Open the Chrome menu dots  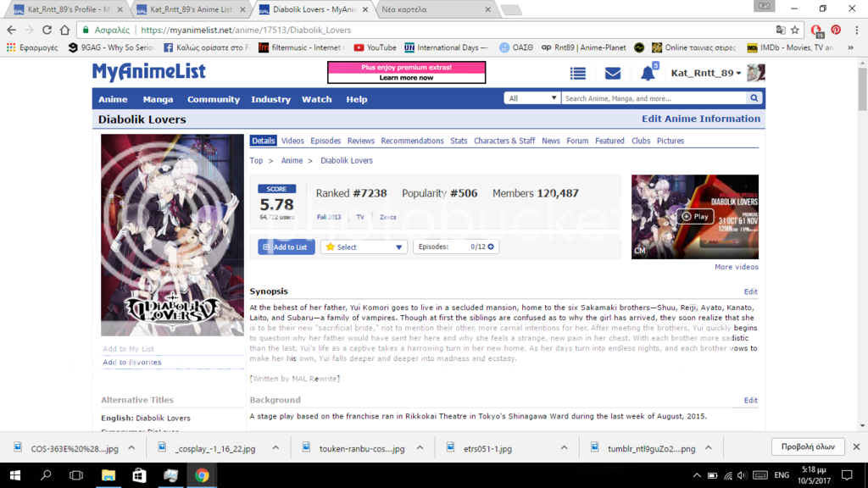(856, 30)
